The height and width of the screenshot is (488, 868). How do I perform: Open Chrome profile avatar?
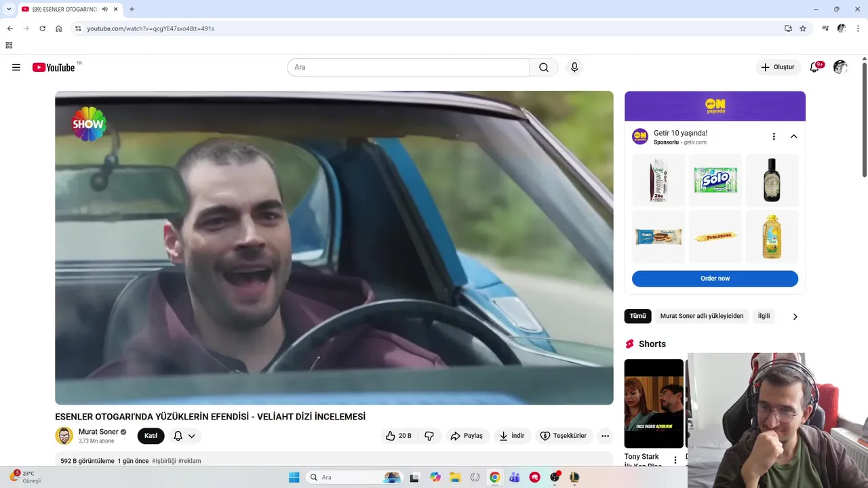click(842, 28)
